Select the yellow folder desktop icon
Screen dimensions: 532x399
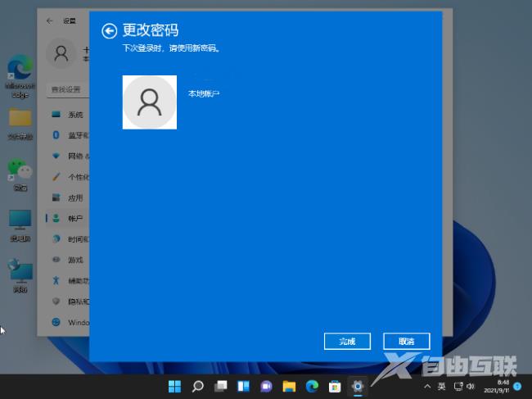pos(20,124)
